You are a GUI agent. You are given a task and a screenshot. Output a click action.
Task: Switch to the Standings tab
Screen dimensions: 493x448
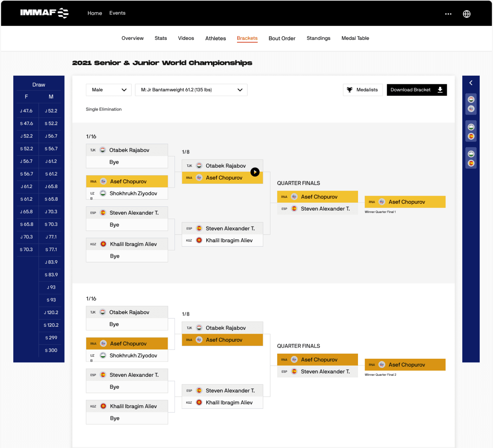pos(318,38)
